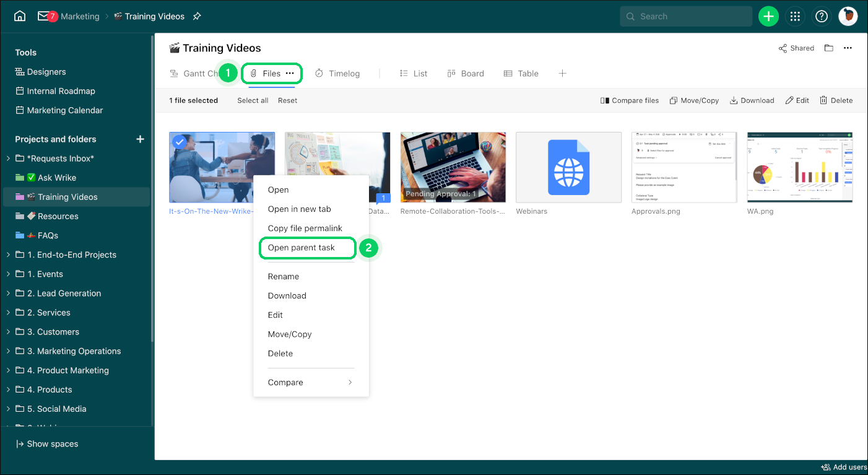Open the help question mark icon
Screen dimensions: 868x475
coord(822,16)
